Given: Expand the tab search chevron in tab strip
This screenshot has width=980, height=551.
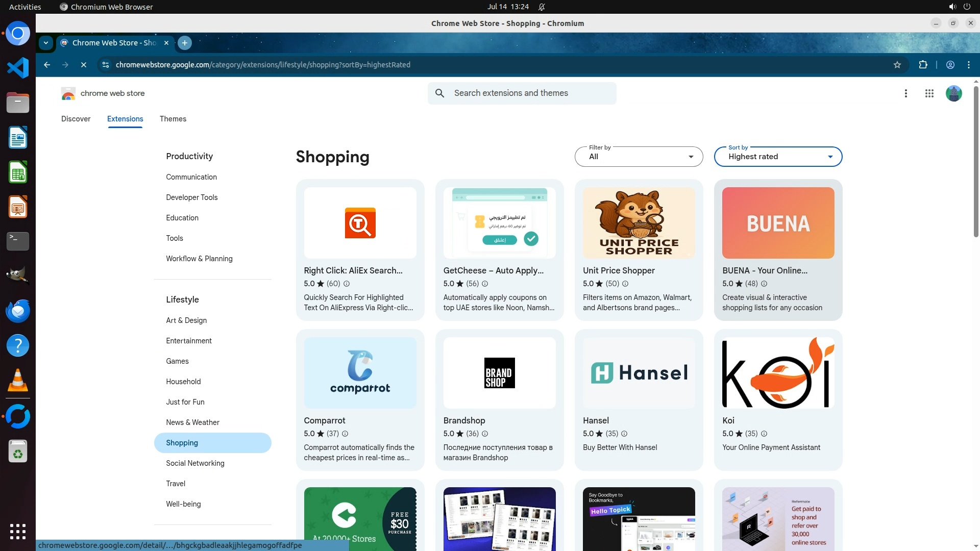Looking at the screenshot, I should 46,43.
